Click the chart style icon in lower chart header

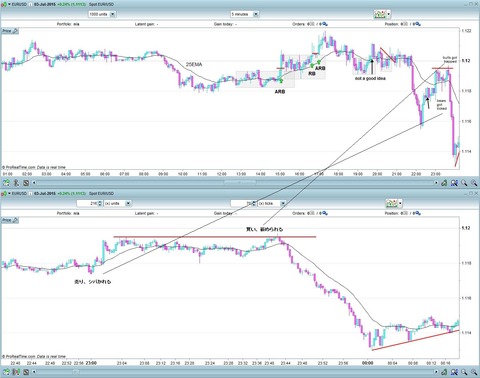coord(392,203)
